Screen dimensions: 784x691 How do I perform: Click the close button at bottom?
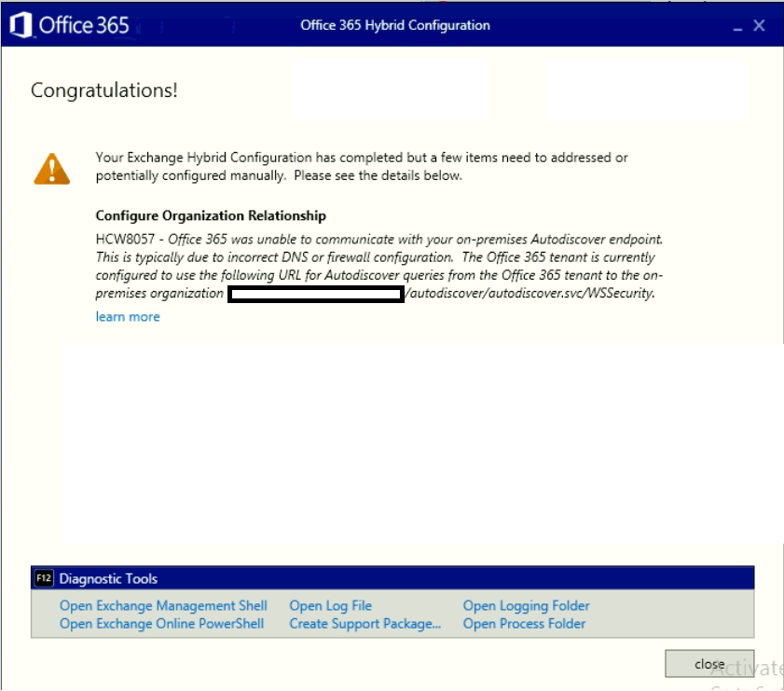709,664
